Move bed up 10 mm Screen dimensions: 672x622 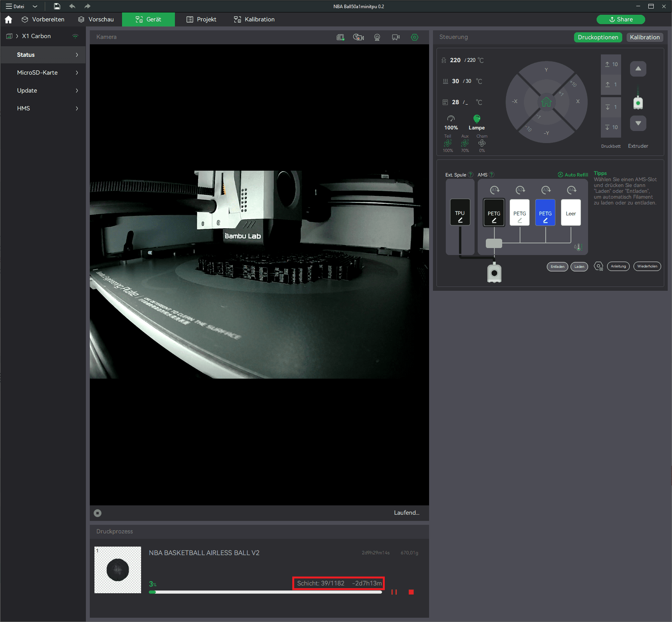click(611, 65)
